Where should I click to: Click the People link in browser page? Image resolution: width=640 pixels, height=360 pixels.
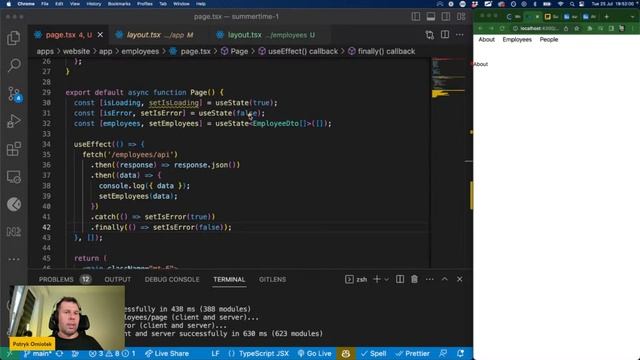pos(549,40)
